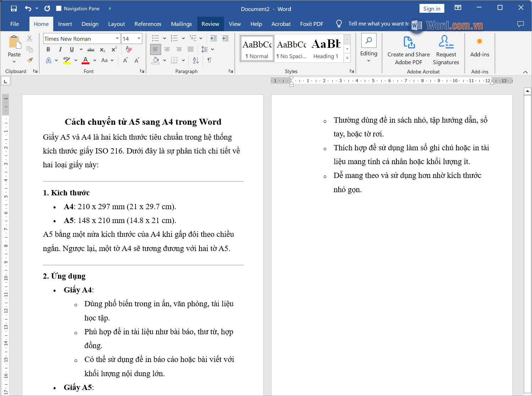The height and width of the screenshot is (396, 532).
Task: Expand the font color dropdown arrow
Action: pyautogui.click(x=95, y=60)
